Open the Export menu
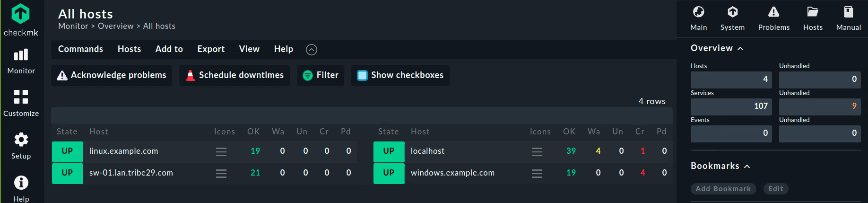 [x=211, y=49]
